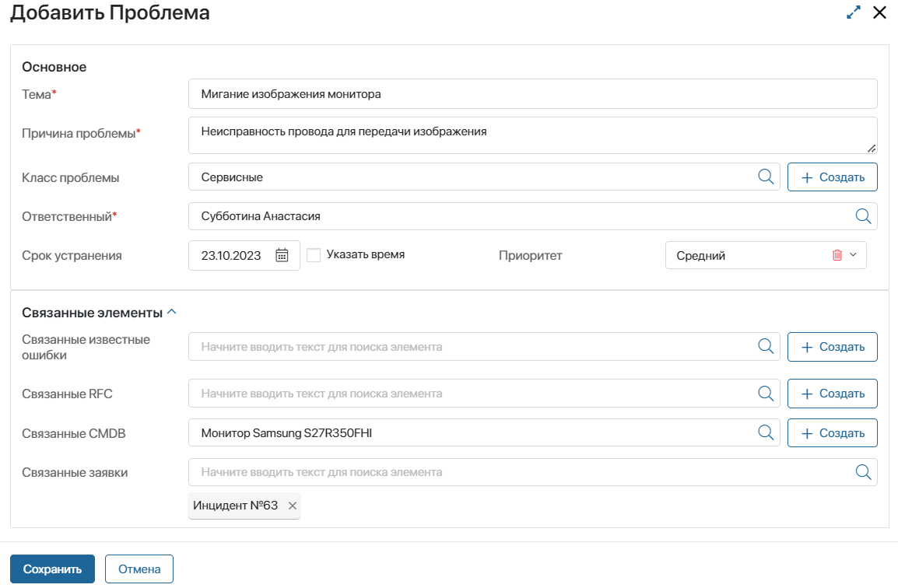Click the Тема input field
Screen dimensions: 898x588
tap(532, 94)
